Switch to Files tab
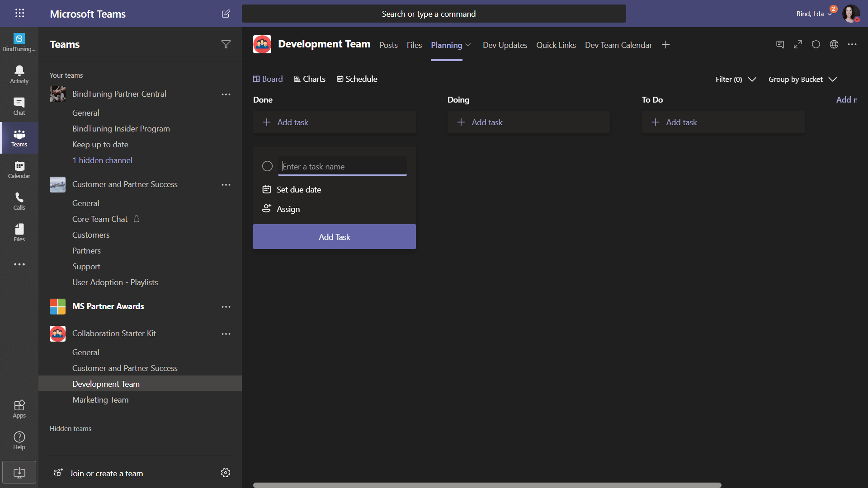Screen dimensions: 868x488 click(414, 45)
